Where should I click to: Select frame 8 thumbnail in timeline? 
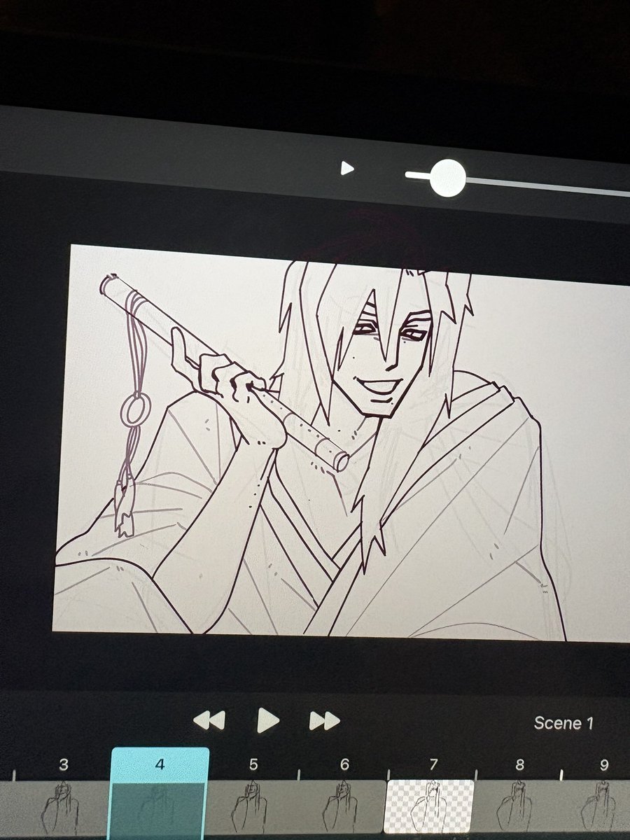point(518,806)
